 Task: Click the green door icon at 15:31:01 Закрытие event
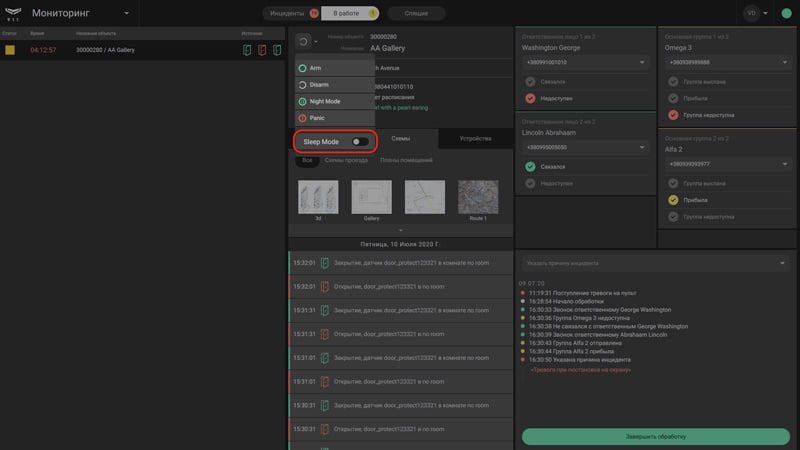point(324,358)
